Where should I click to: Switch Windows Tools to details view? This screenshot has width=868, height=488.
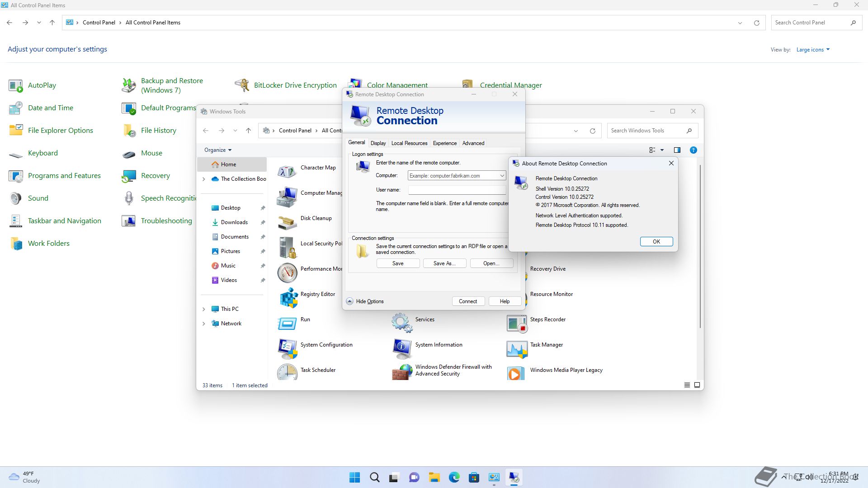pos(687,385)
